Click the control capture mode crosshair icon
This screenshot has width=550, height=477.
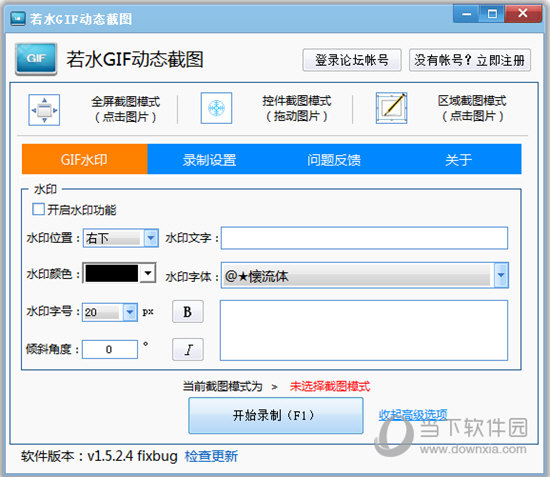coord(216,108)
